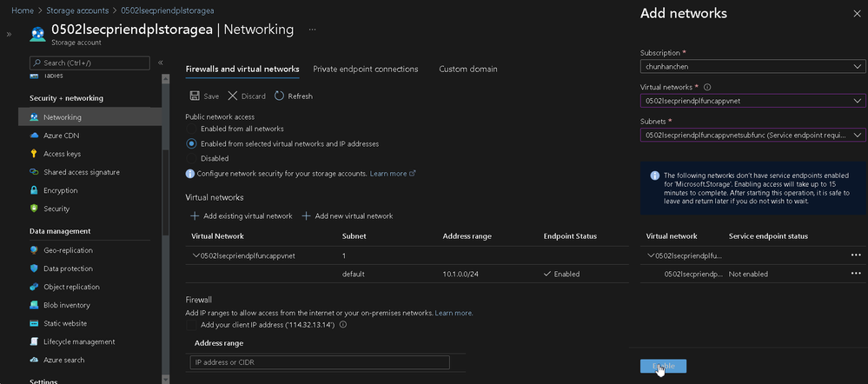Open ellipsis menu for the virtual network row
Viewport: 868px width, 384px height.
[856, 255]
